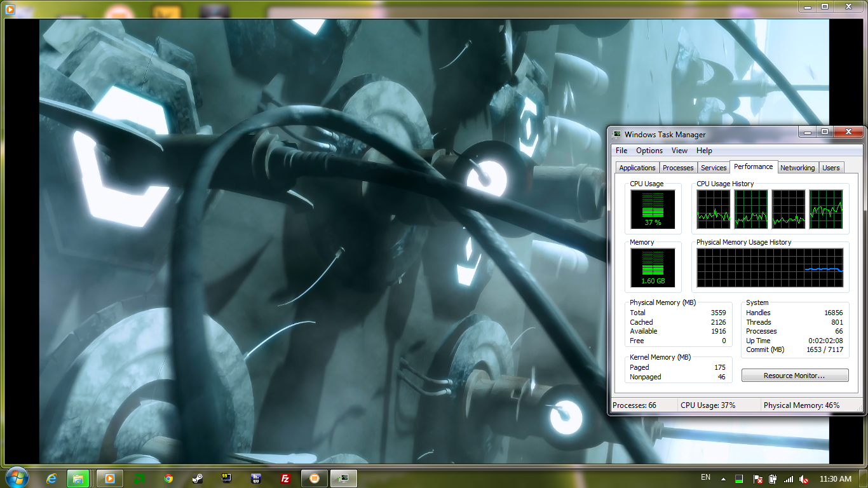The width and height of the screenshot is (868, 488).
Task: Select the Task Manager taskbar button
Action: point(343,478)
